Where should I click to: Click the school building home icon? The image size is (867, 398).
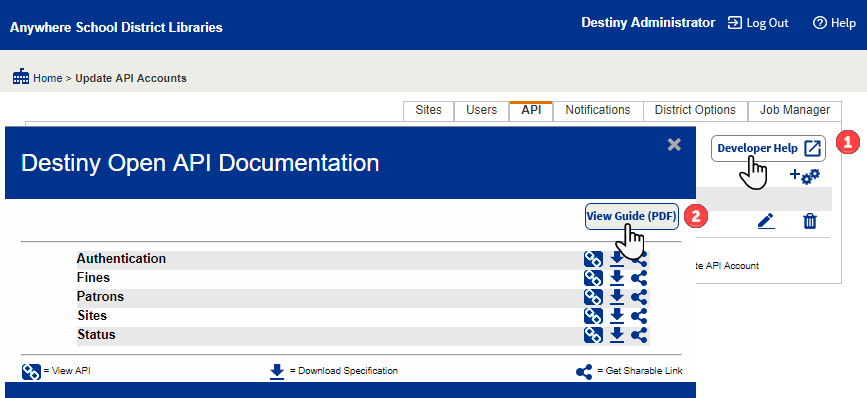[21, 77]
